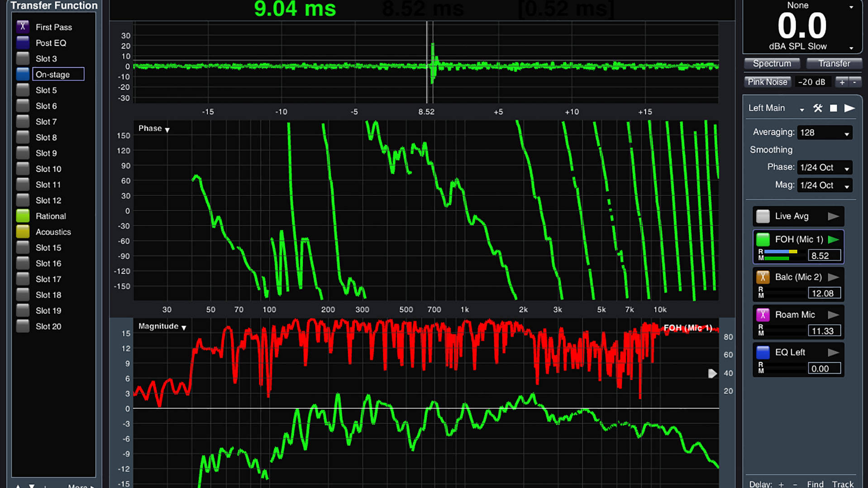Toggle the Rational trace color box
This screenshot has height=488, width=868.
pyautogui.click(x=23, y=216)
